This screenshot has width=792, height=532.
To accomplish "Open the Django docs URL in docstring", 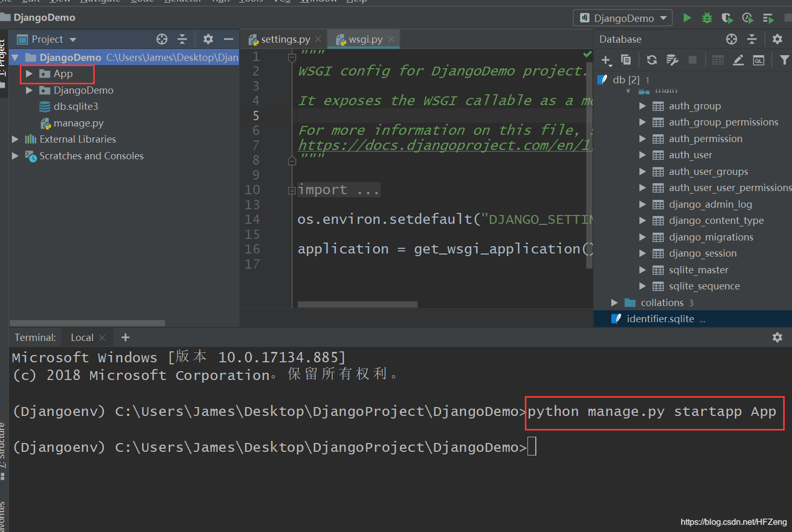I will click(x=445, y=145).
